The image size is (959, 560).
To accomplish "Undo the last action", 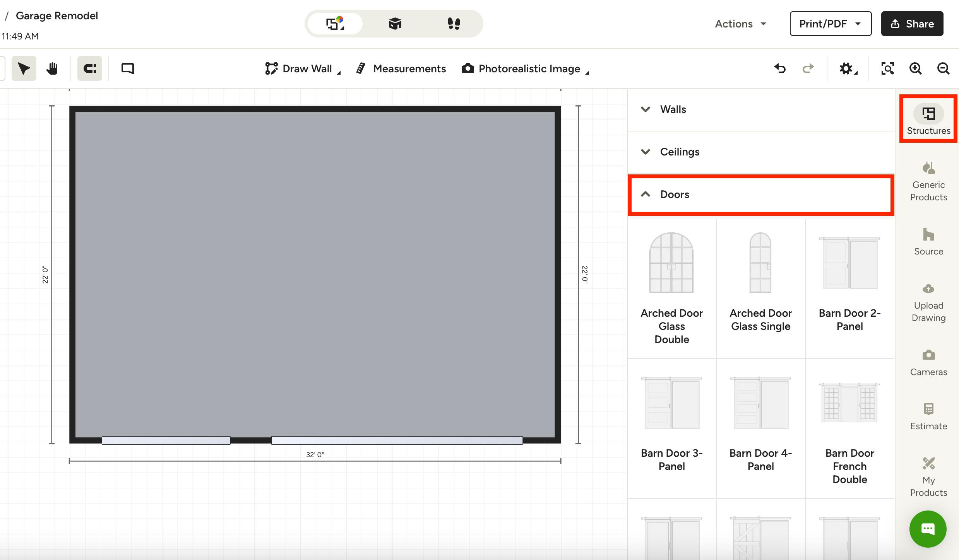I will tap(780, 68).
